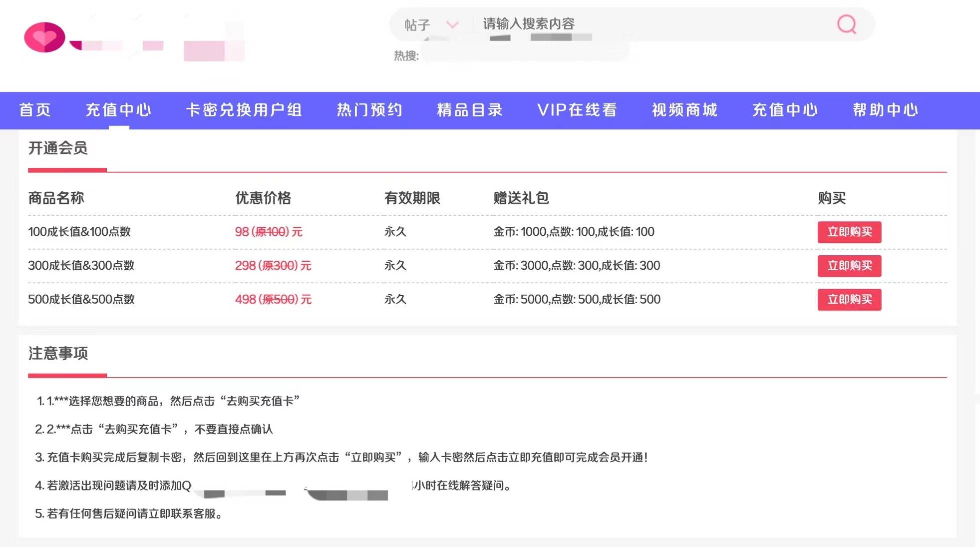Click 立即购买 for 300成长值&300点数

pyautogui.click(x=849, y=266)
